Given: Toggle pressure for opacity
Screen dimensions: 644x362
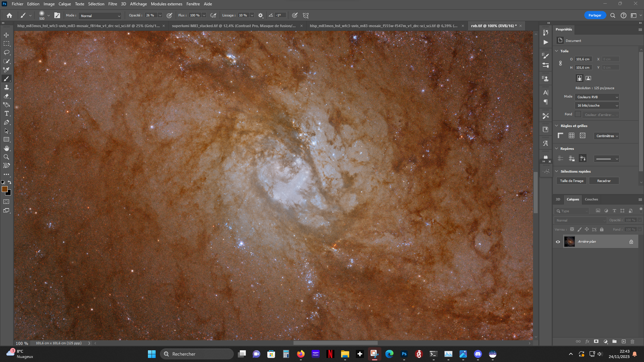Looking at the screenshot, I should (x=169, y=15).
